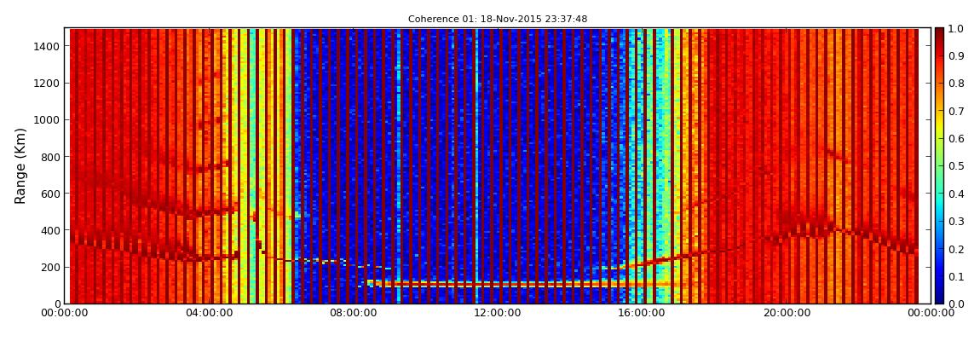Viewport: 980px width, 347px height.
Task: Click the 16:00:00 time axis tick label
Action: pos(641,313)
